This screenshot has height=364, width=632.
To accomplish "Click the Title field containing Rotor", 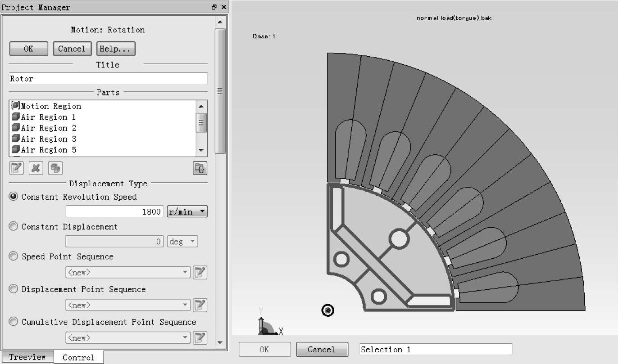I will click(108, 79).
